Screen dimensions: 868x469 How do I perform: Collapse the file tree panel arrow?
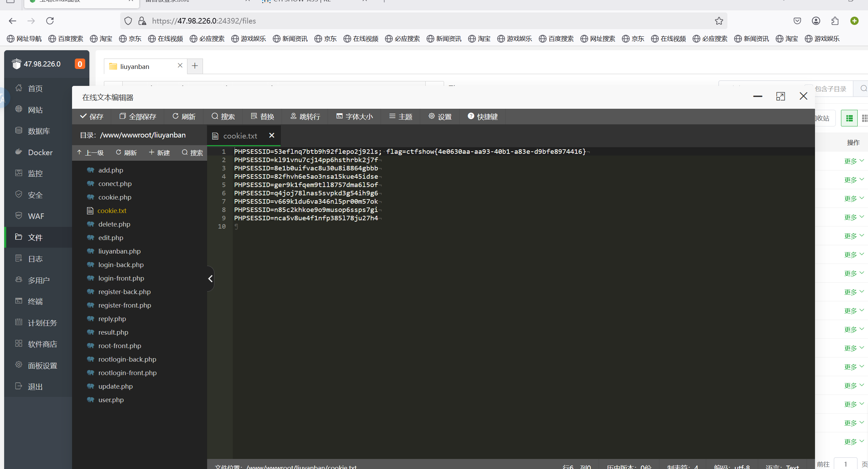coord(210,278)
